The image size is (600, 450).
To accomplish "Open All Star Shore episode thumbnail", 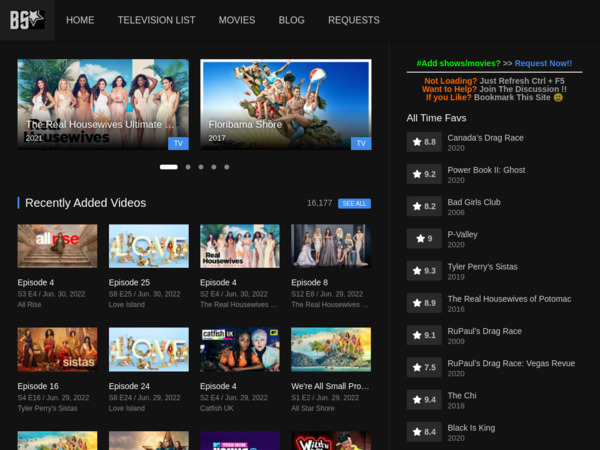I will click(x=331, y=349).
